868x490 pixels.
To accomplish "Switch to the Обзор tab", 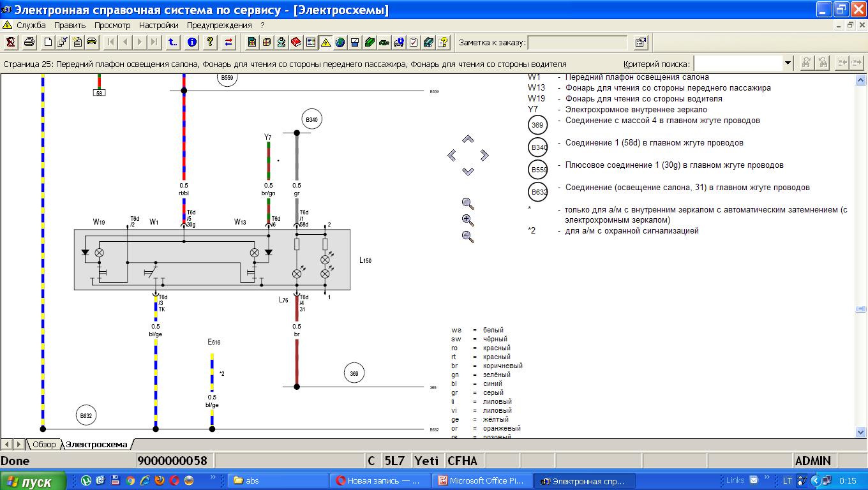I will point(44,444).
